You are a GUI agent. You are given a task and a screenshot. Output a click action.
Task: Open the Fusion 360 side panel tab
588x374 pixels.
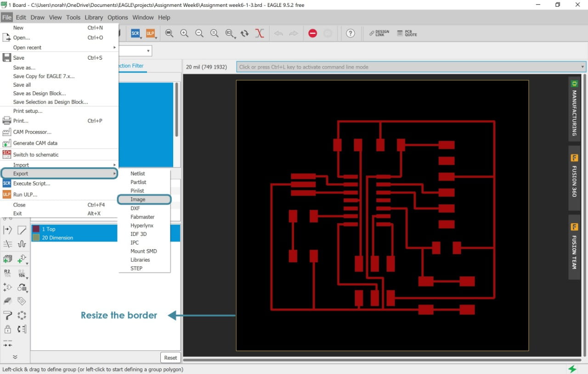(574, 178)
